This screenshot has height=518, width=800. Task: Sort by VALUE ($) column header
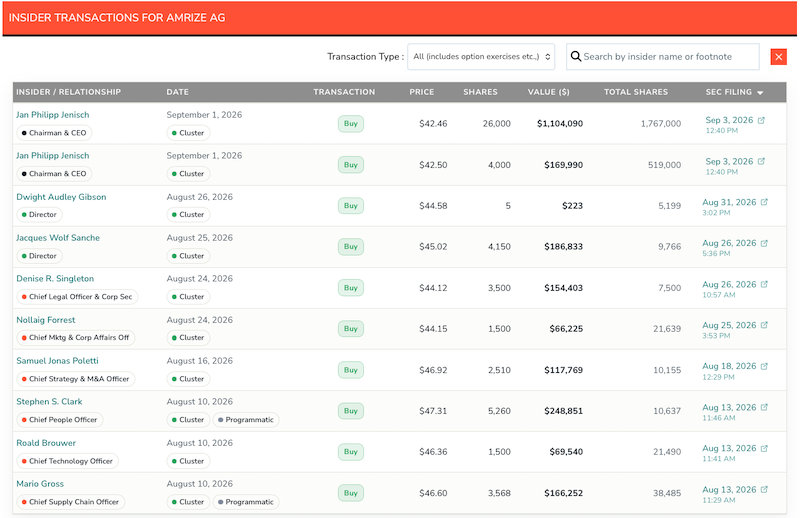pos(548,92)
